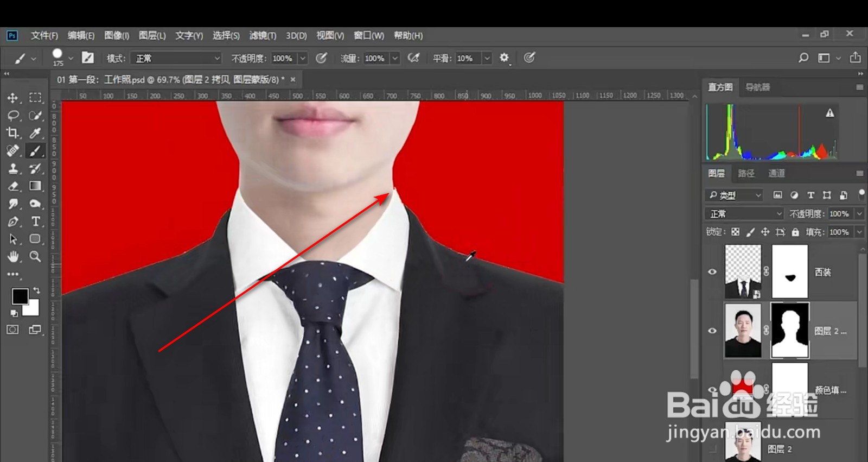The height and width of the screenshot is (462, 868).
Task: Select the Path Selection tool
Action: click(x=12, y=239)
